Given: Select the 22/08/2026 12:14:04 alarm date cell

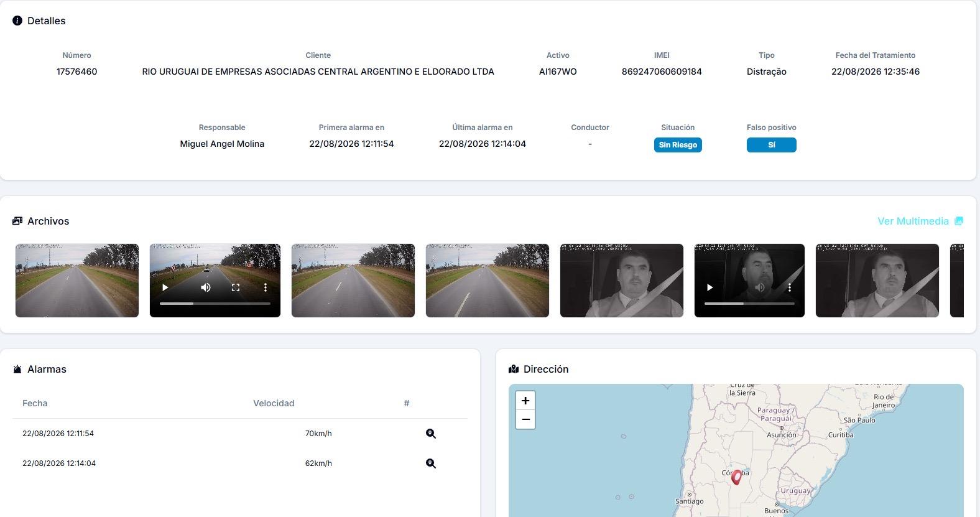Looking at the screenshot, I should (x=59, y=463).
